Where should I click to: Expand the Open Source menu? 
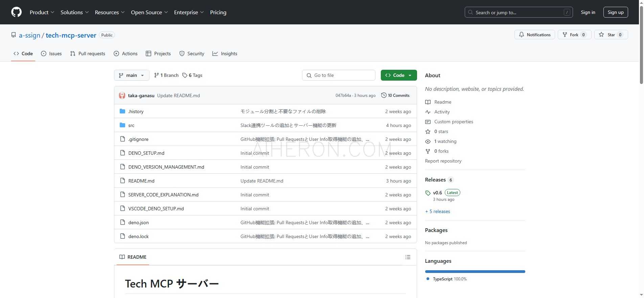pyautogui.click(x=149, y=12)
